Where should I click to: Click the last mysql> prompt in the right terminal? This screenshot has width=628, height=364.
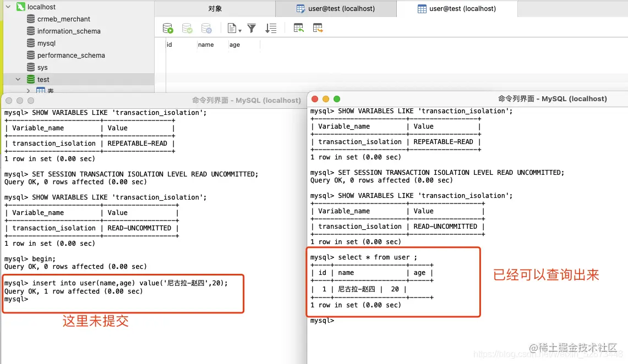point(322,321)
